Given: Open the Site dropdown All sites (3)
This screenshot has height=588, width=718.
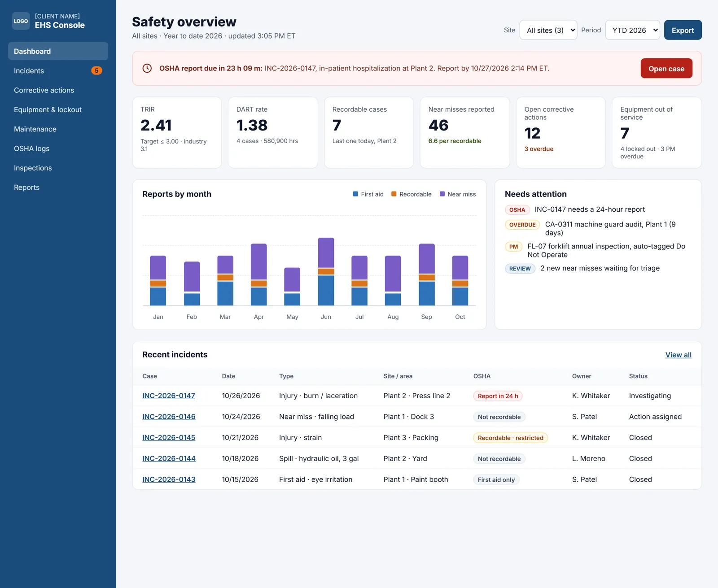Looking at the screenshot, I should pos(548,30).
